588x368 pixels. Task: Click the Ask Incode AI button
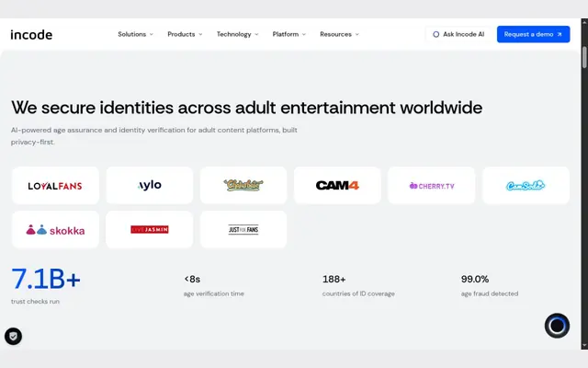(x=458, y=34)
